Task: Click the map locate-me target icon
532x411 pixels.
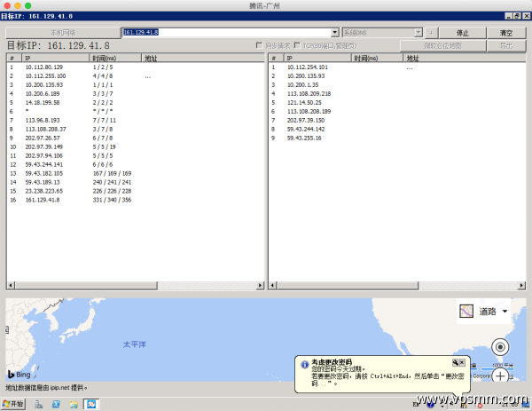Action: [500, 347]
